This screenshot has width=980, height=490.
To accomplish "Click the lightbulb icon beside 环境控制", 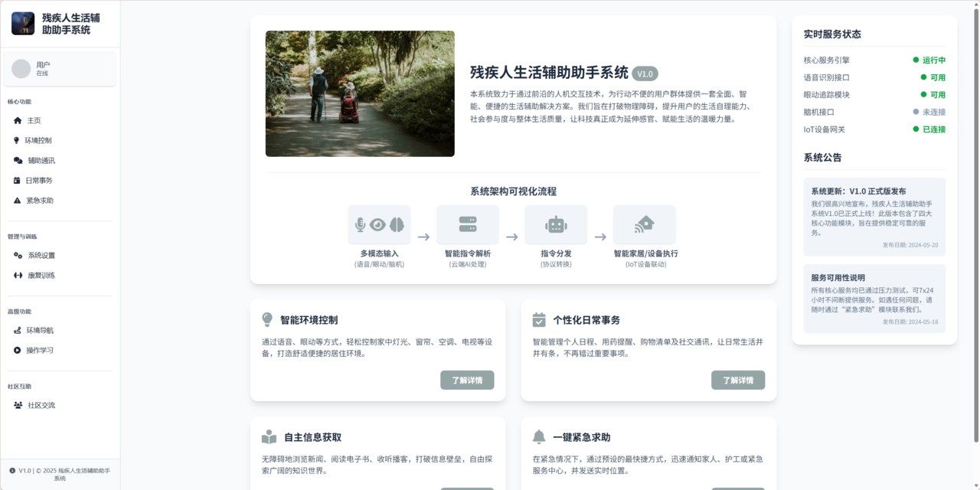I will 17,141.
